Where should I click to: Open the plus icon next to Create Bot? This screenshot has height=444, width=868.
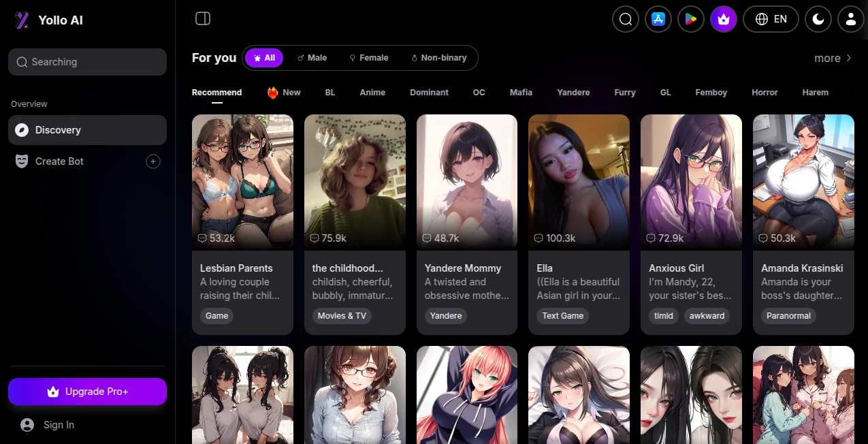click(152, 161)
